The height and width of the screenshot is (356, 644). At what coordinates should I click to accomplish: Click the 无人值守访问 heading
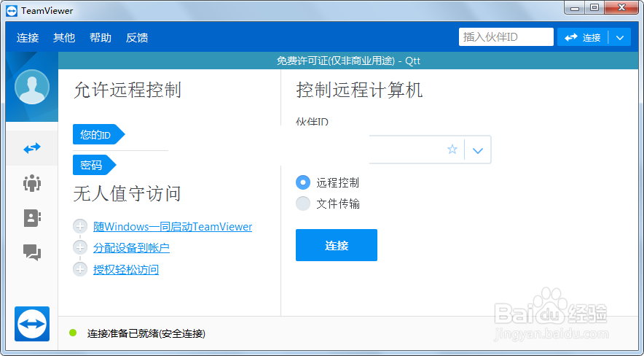click(x=127, y=193)
